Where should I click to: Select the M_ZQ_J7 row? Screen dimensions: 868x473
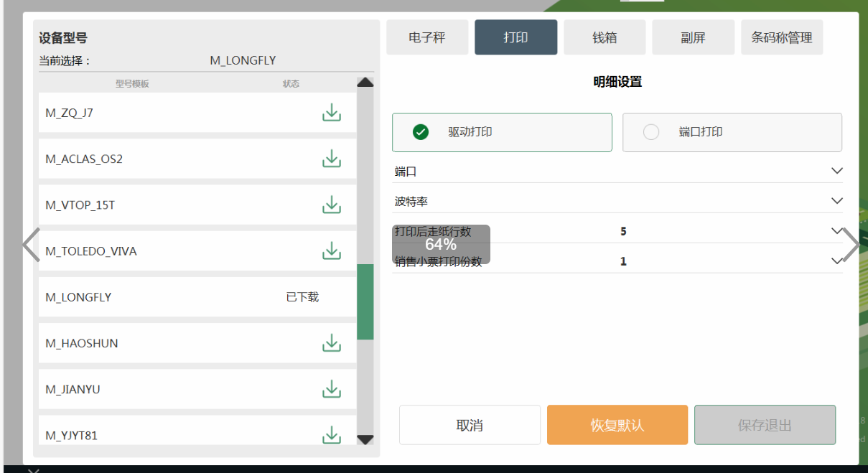point(197,113)
